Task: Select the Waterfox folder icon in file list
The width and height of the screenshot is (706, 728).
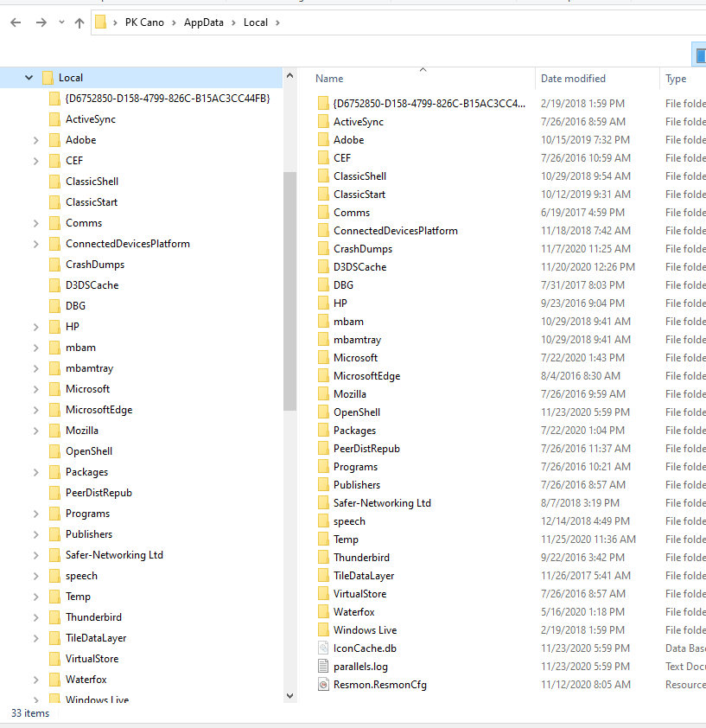Action: pyautogui.click(x=323, y=612)
